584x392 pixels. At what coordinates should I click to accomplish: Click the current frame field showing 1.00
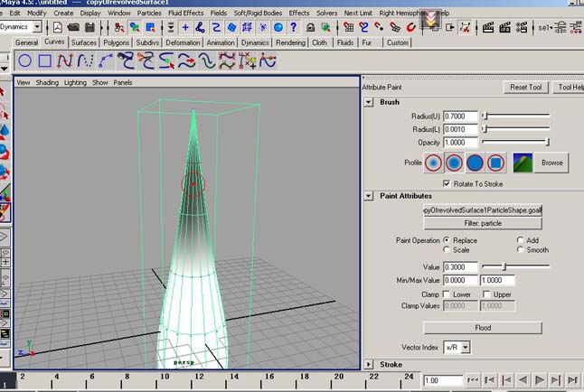click(x=443, y=380)
